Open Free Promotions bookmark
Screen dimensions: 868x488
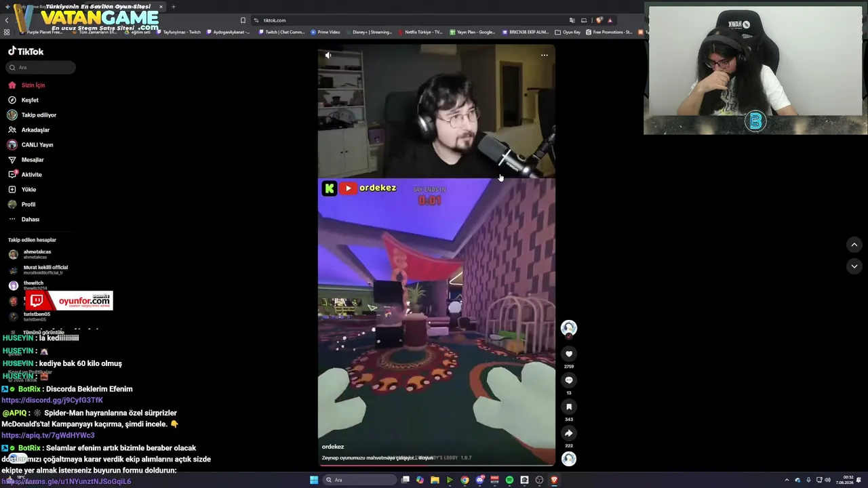click(x=609, y=32)
